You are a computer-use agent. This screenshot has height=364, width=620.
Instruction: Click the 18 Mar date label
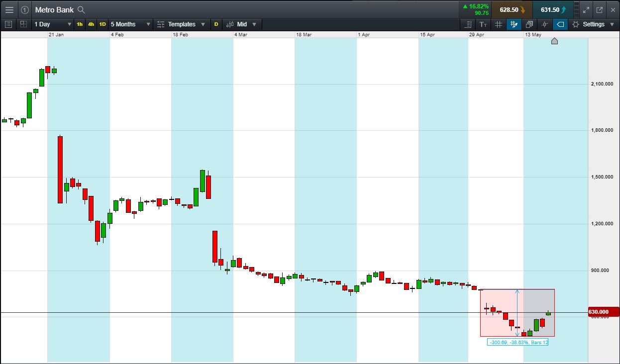tap(304, 35)
